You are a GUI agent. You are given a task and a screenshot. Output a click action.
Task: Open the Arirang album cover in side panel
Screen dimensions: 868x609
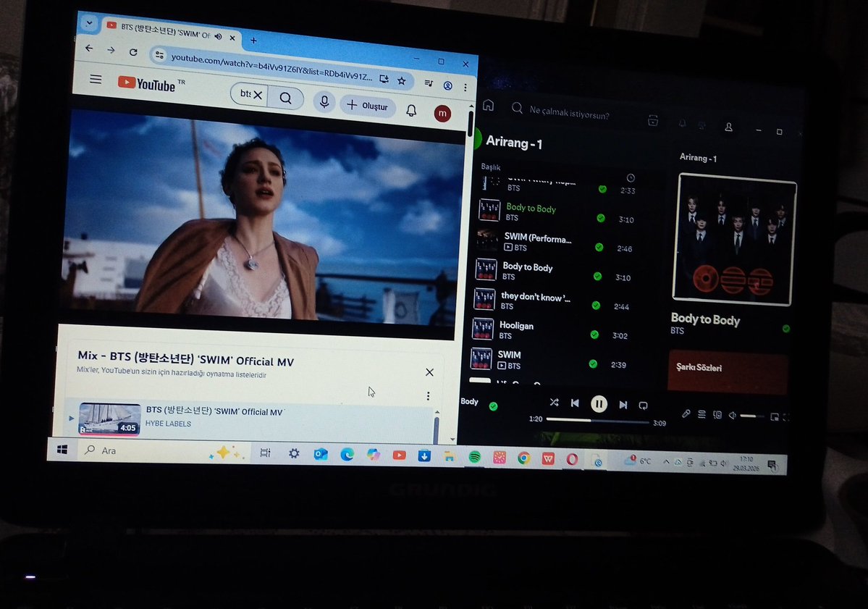pyautogui.click(x=734, y=240)
